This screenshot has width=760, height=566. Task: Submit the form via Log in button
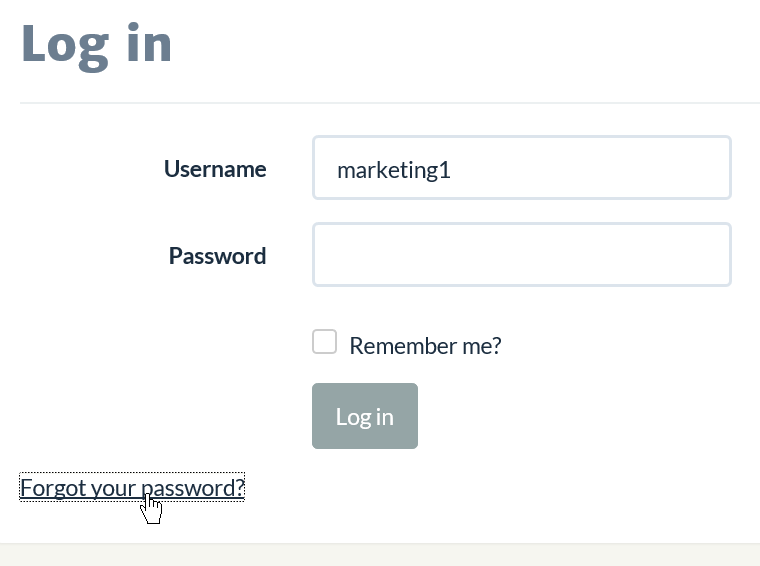coord(365,416)
